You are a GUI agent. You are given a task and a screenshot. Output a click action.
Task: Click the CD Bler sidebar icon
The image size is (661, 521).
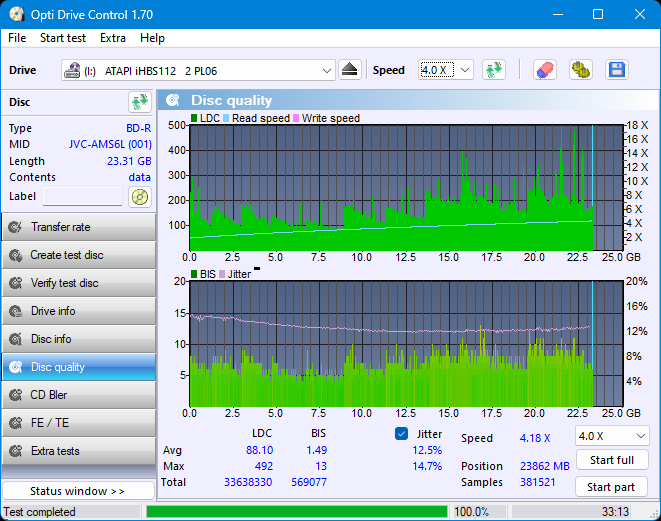point(16,395)
